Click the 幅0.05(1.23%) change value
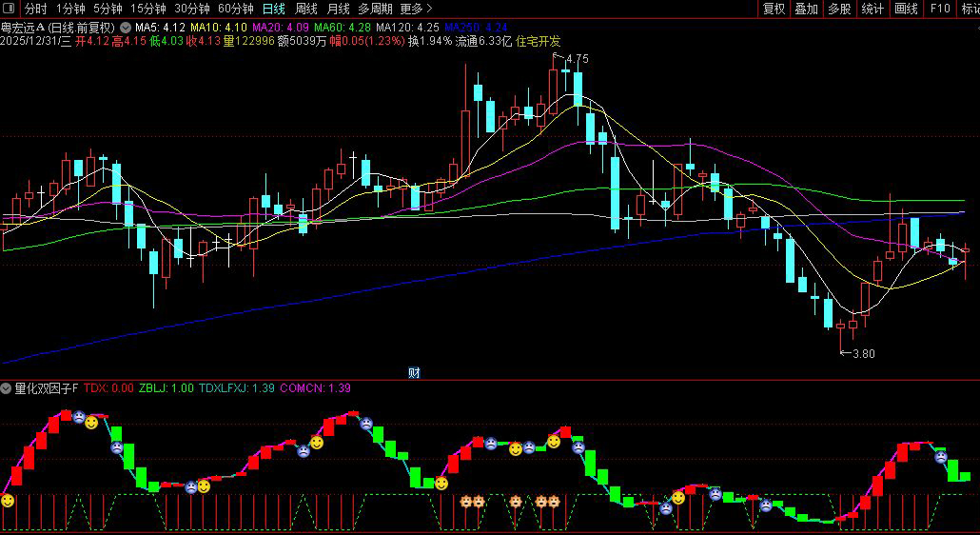Viewport: 980px width, 535px height. pyautogui.click(x=366, y=42)
